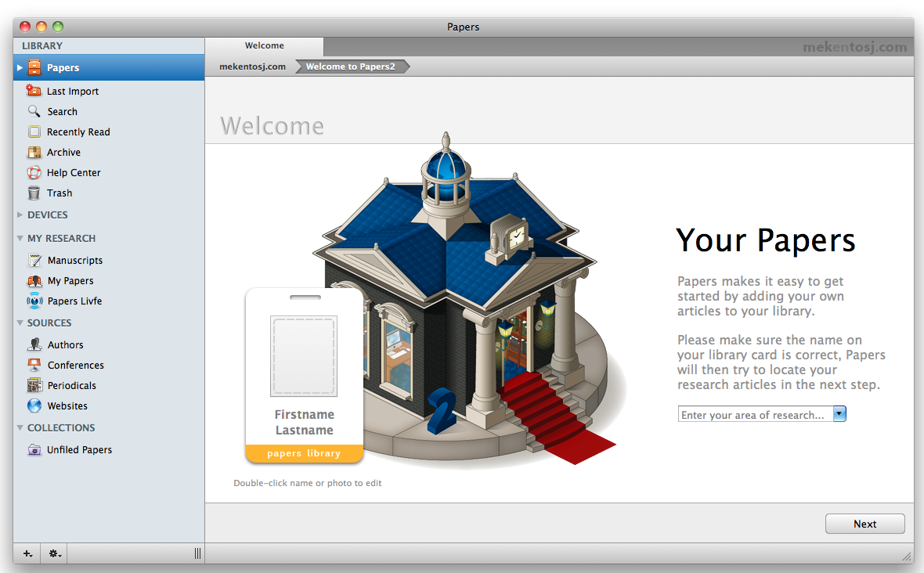Click the LIBRARY sidebar header

(42, 46)
